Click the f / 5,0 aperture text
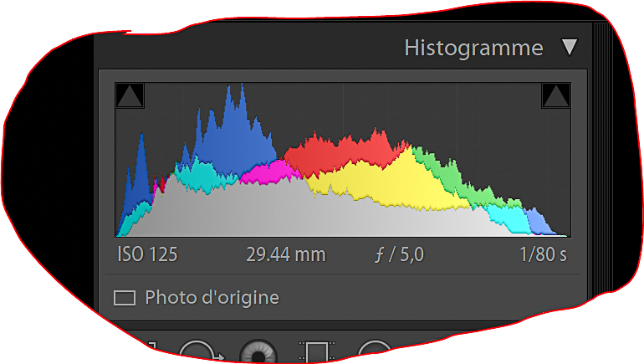Screen dimensions: 644x364 point(399,254)
